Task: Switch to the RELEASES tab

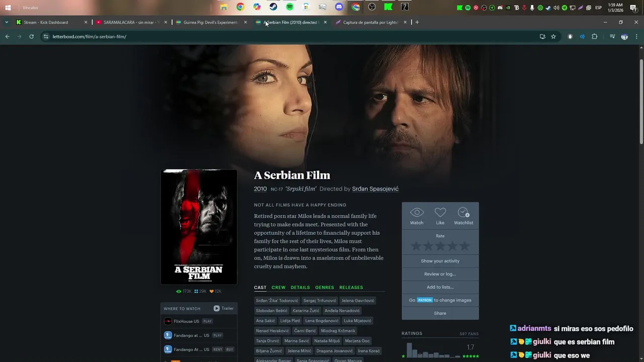Action: coord(351,288)
